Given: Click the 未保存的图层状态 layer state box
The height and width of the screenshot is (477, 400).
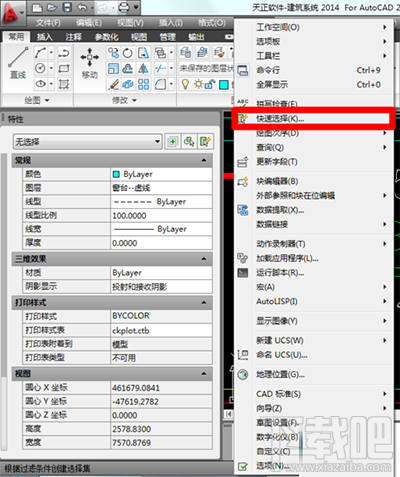Looking at the screenshot, I should pyautogui.click(x=207, y=69).
